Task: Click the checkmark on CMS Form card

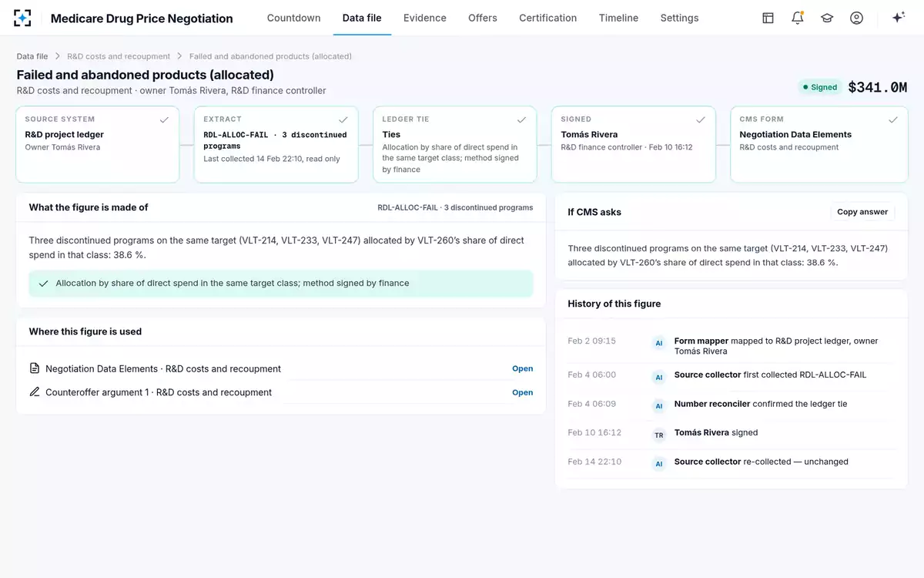Action: click(893, 119)
